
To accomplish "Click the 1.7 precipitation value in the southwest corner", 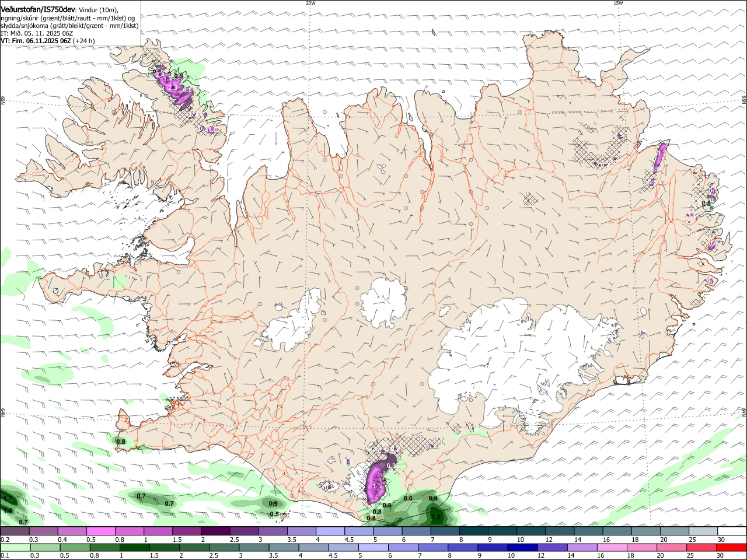I will pyautogui.click(x=8, y=499).
